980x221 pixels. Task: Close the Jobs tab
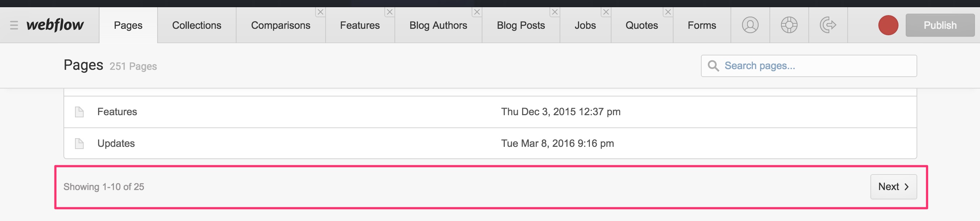tap(606, 12)
